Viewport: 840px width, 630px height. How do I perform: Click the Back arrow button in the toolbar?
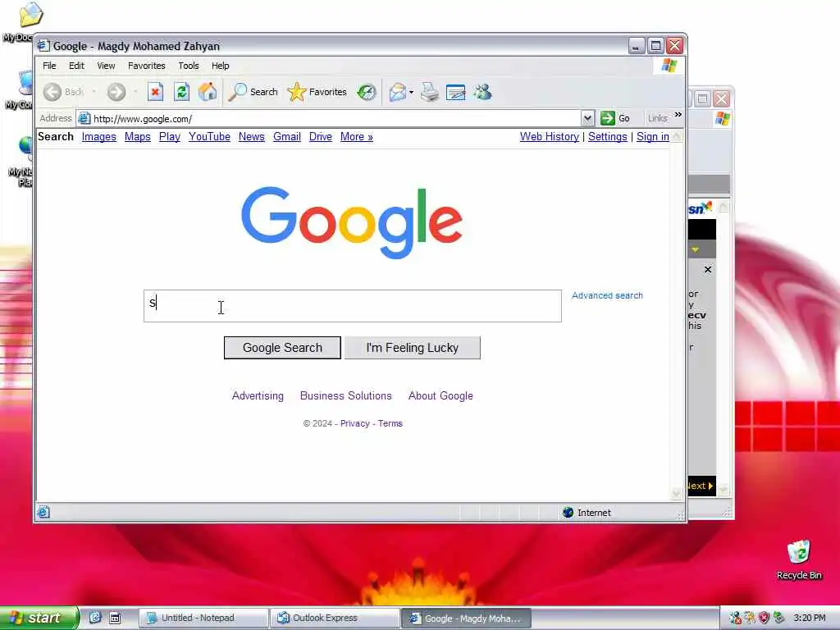point(53,92)
